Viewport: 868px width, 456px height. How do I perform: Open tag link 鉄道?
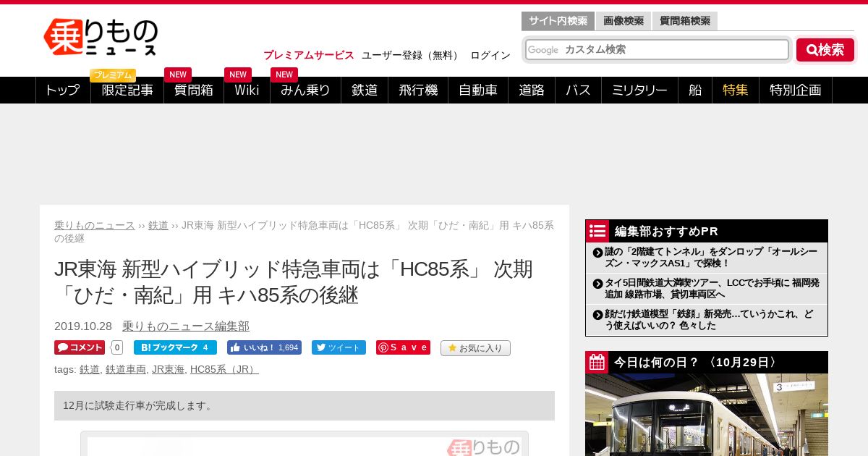pyautogui.click(x=90, y=369)
